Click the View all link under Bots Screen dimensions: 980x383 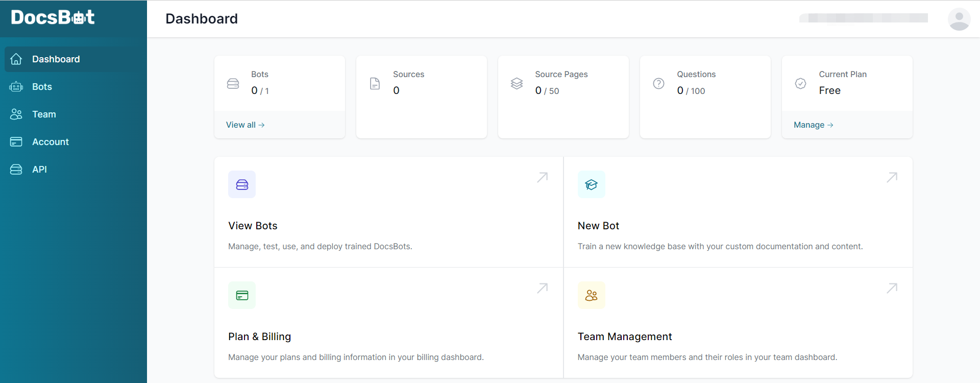click(245, 125)
